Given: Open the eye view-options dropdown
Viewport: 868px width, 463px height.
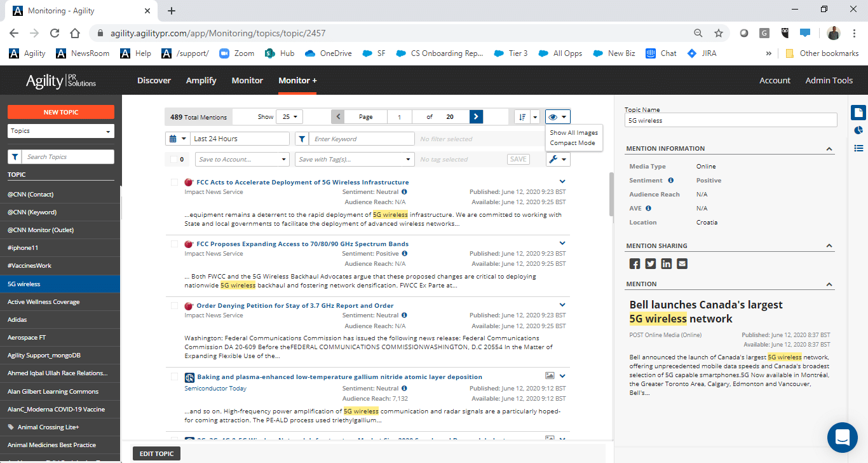Looking at the screenshot, I should 557,117.
